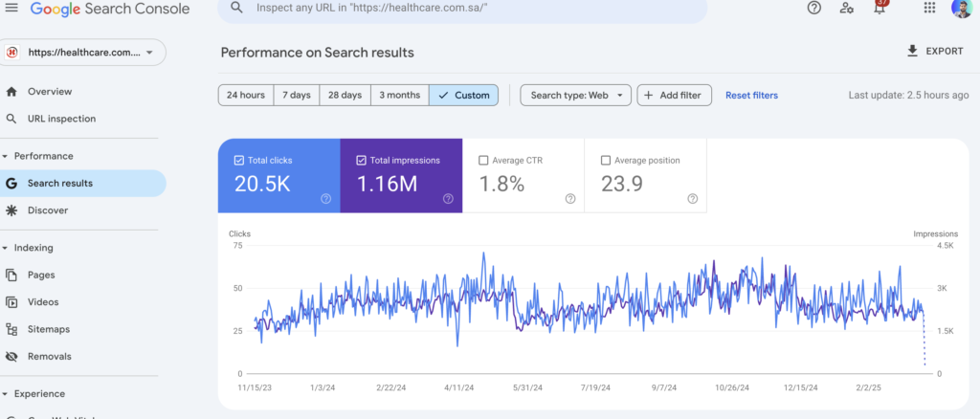Click the site favicon in property selector
The height and width of the screenshot is (419, 980).
[x=11, y=53]
